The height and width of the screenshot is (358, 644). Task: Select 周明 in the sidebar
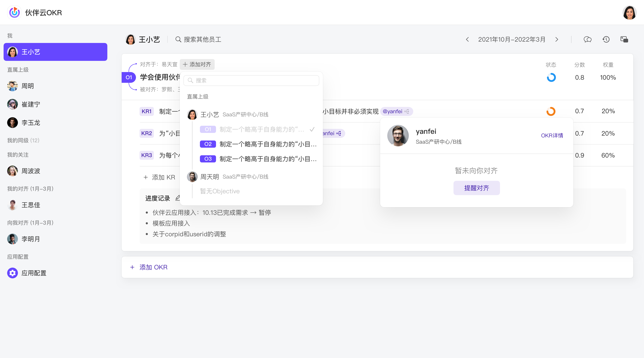click(x=28, y=86)
